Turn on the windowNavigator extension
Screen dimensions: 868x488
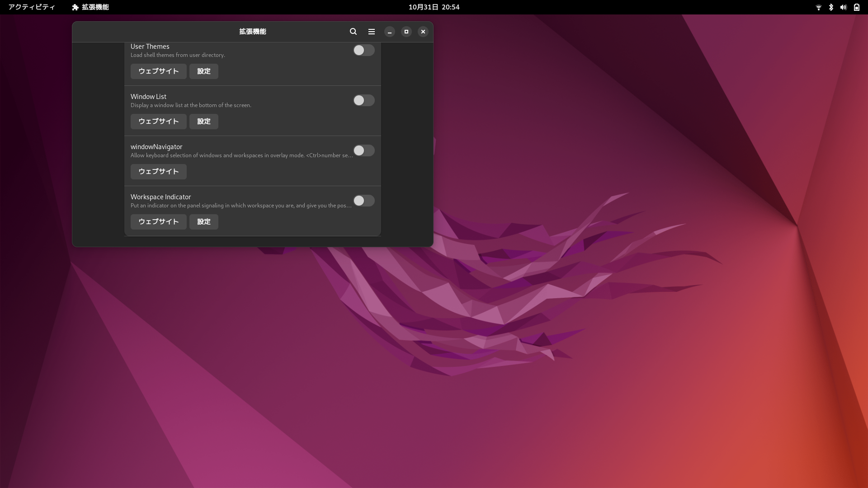[363, 150]
